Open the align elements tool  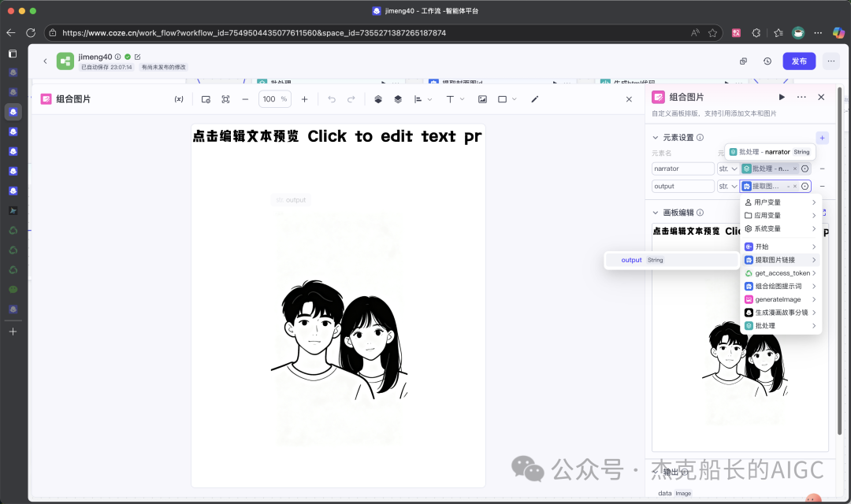point(418,99)
